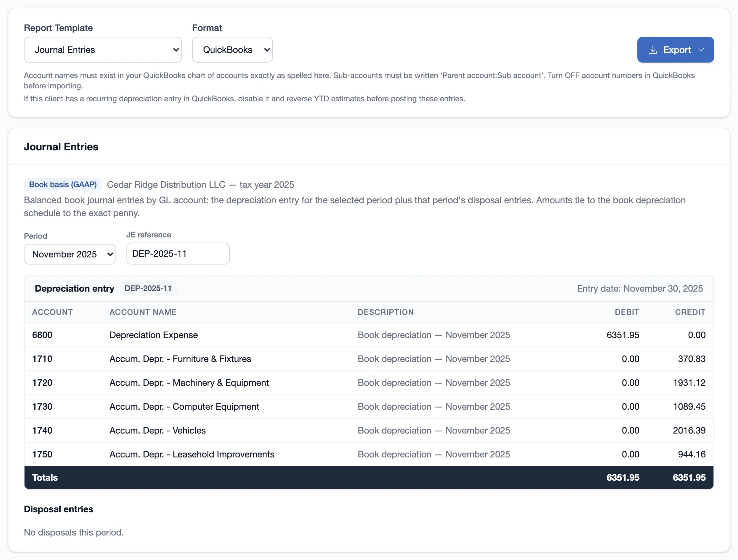Click the DEP-2025-11 tag beside Depreciation entry
Image resolution: width=738 pixels, height=560 pixels.
pyautogui.click(x=148, y=289)
